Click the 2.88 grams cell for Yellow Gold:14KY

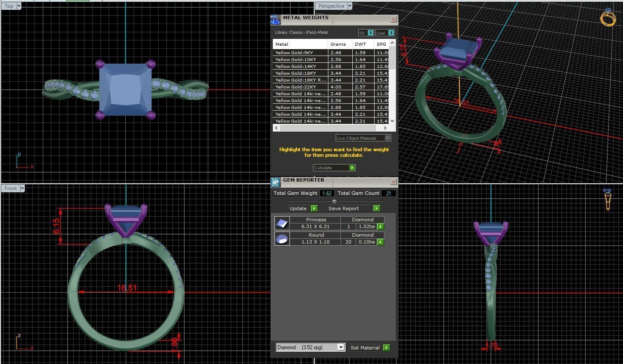coord(340,66)
